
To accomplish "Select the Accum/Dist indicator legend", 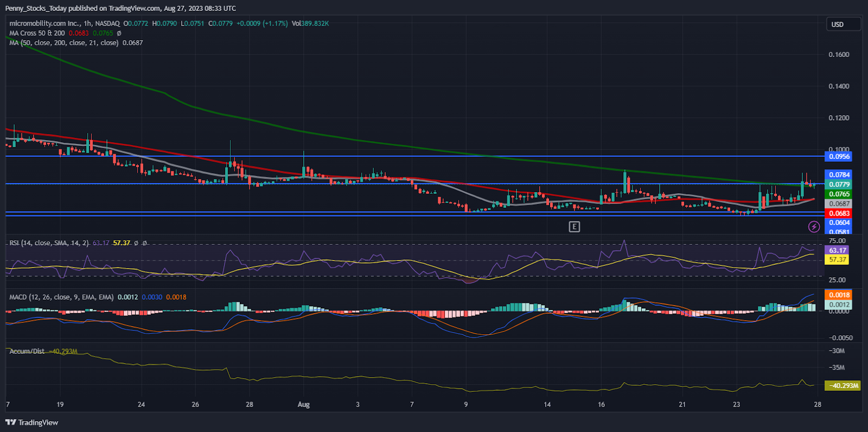I will (x=27, y=352).
